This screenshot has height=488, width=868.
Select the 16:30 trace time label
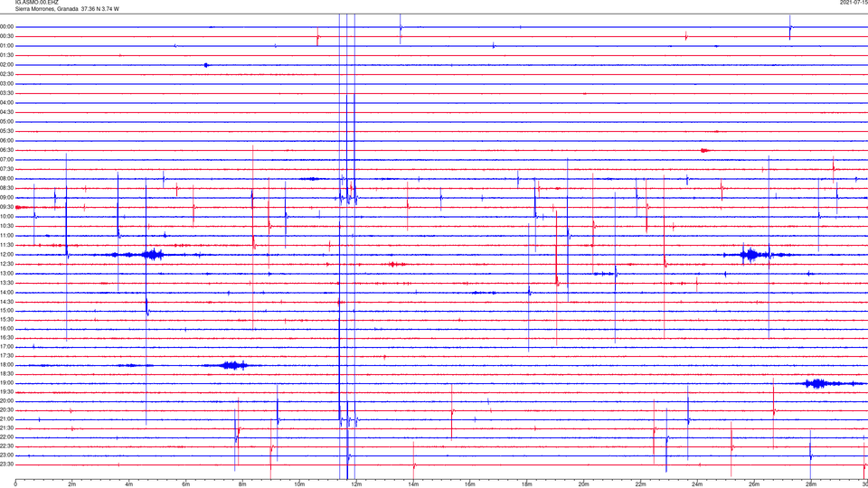[7, 337]
